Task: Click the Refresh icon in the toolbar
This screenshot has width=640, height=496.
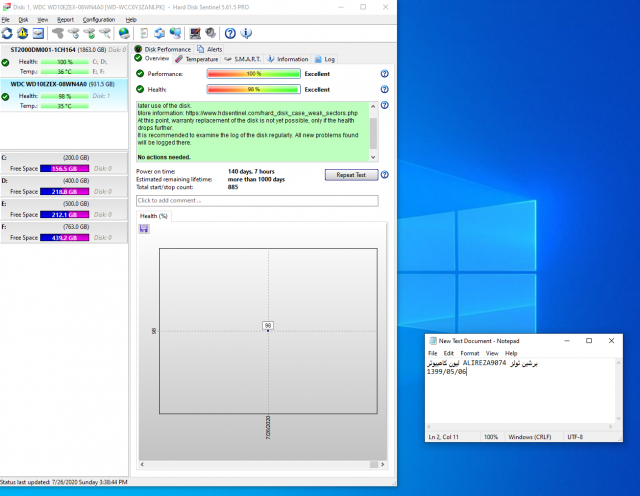Action: (8, 33)
